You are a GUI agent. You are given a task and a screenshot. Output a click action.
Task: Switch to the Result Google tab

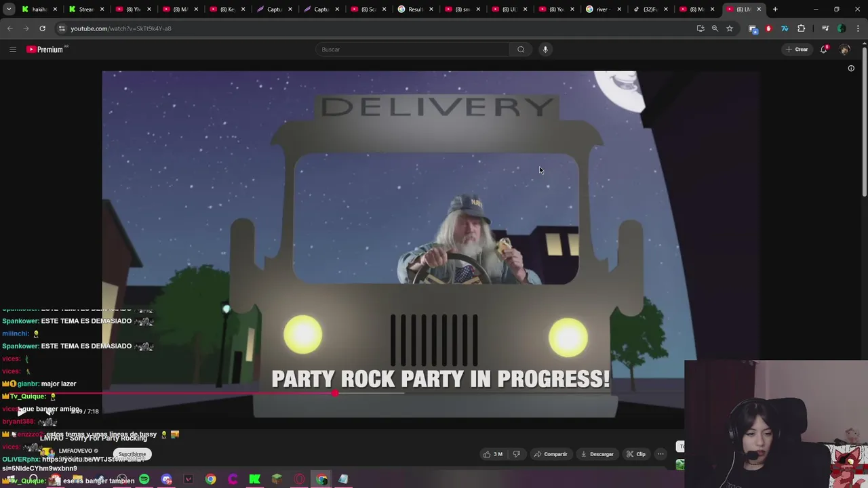pos(416,9)
